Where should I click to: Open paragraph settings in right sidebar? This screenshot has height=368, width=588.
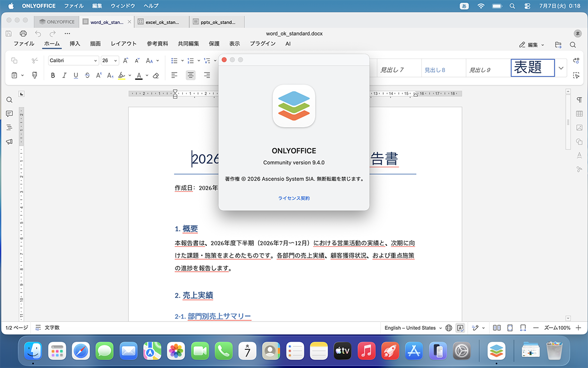tap(579, 100)
